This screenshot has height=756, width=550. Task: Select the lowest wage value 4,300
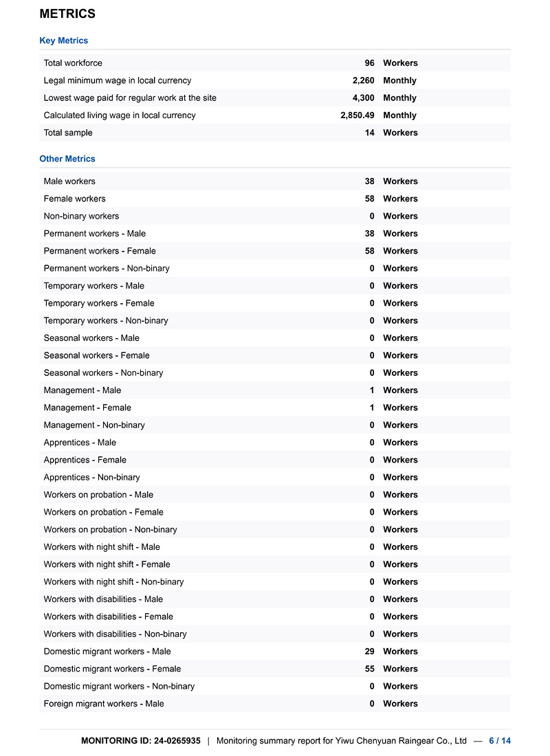pyautogui.click(x=363, y=98)
